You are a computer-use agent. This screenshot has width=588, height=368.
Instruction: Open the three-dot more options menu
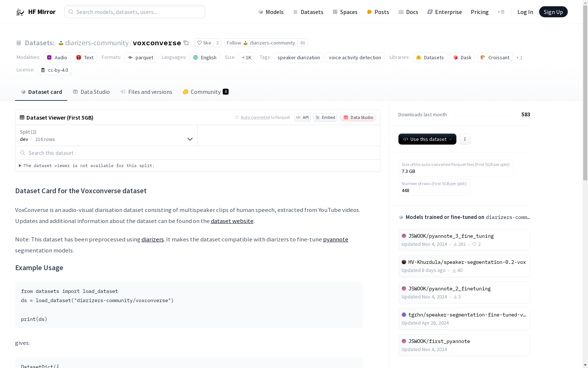[x=465, y=139]
